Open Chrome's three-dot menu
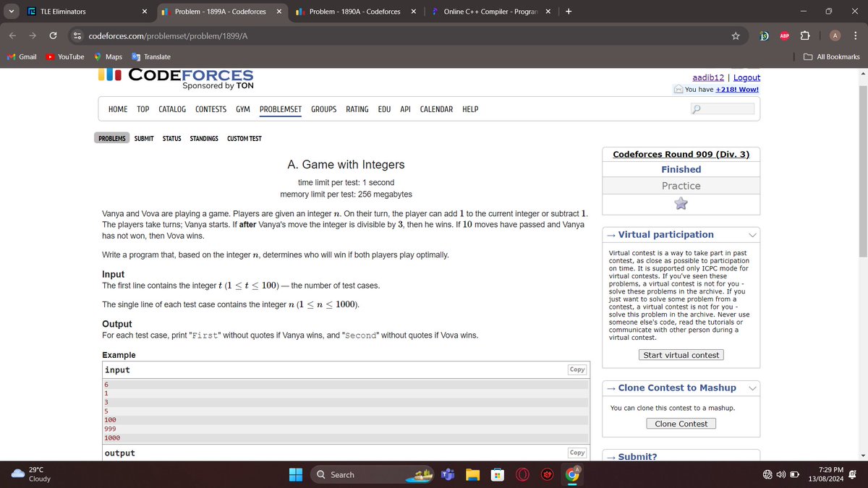Screen dimensions: 868x488 click(854, 35)
